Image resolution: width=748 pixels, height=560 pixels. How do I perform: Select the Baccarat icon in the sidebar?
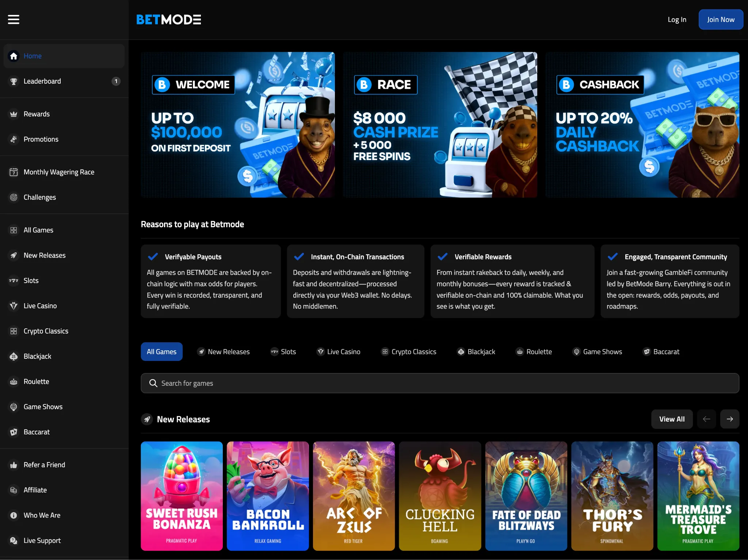[x=14, y=432]
